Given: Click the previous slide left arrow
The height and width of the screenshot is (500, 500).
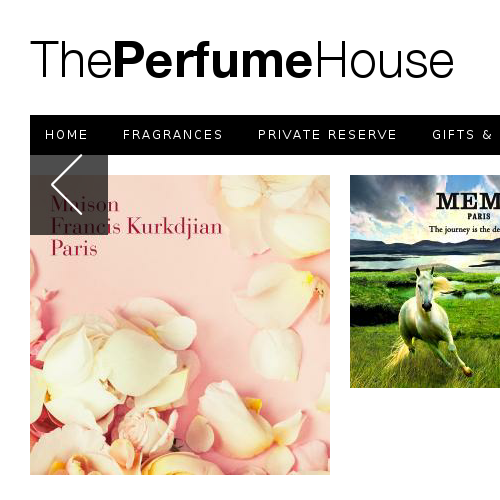Looking at the screenshot, I should 69,195.
